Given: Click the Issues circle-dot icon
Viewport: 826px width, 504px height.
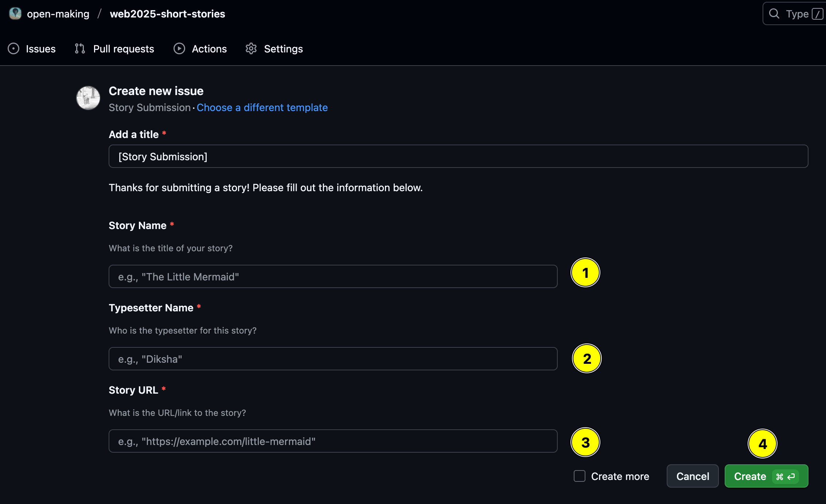Looking at the screenshot, I should (13, 48).
